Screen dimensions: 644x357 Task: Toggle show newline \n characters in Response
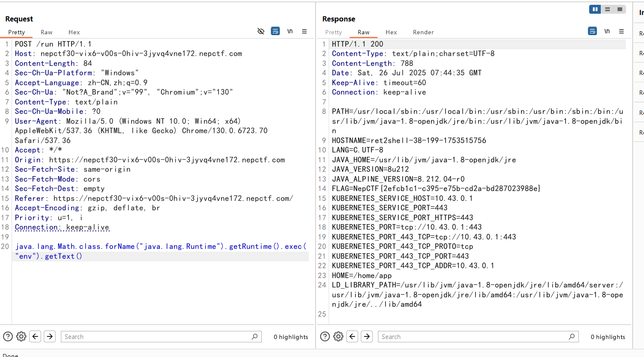(607, 31)
